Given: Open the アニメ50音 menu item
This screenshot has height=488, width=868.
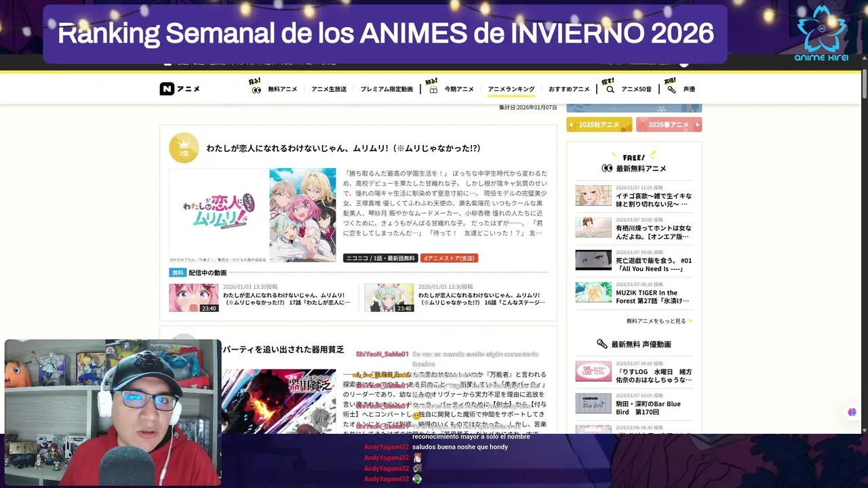Looking at the screenshot, I should click(x=636, y=89).
